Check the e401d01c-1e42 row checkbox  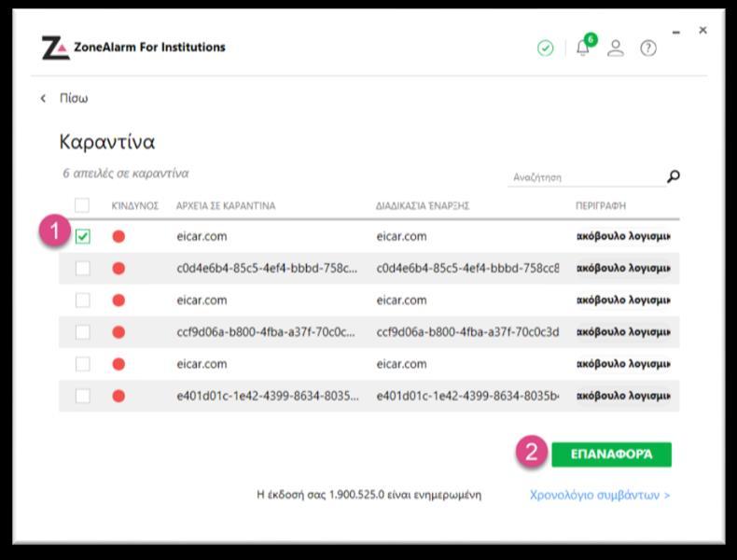[x=83, y=396]
